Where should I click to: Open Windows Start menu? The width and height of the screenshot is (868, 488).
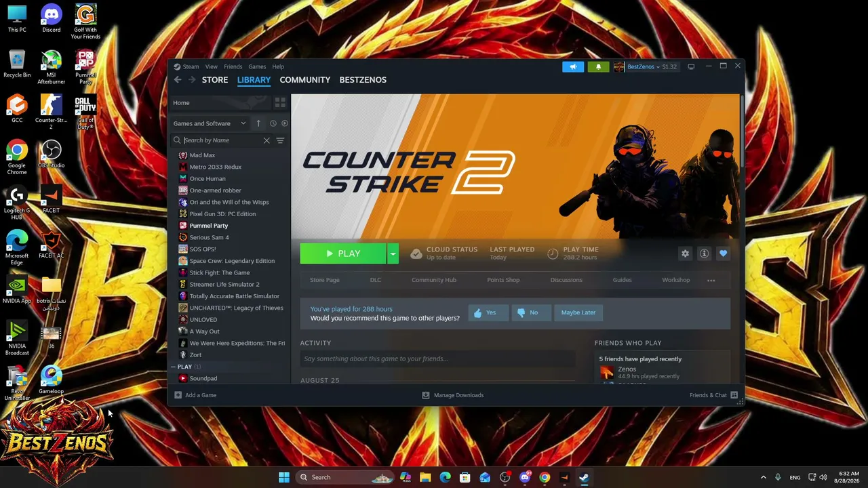pyautogui.click(x=284, y=477)
